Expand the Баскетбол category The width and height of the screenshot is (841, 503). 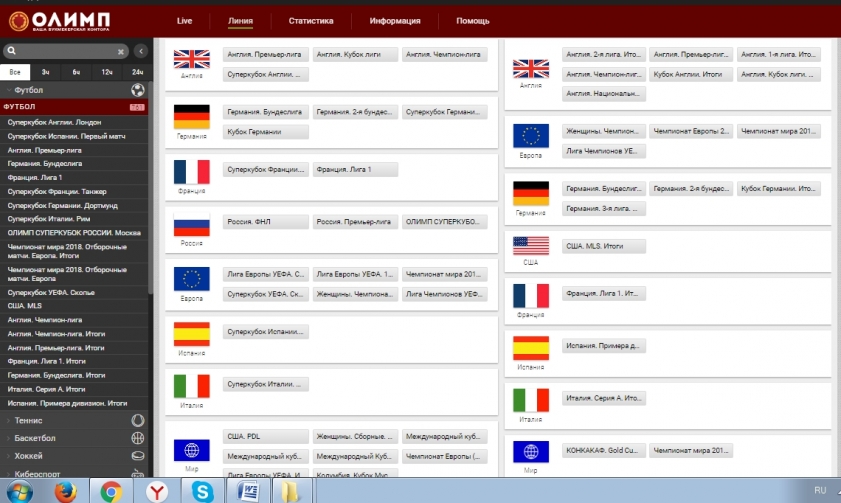[34, 438]
